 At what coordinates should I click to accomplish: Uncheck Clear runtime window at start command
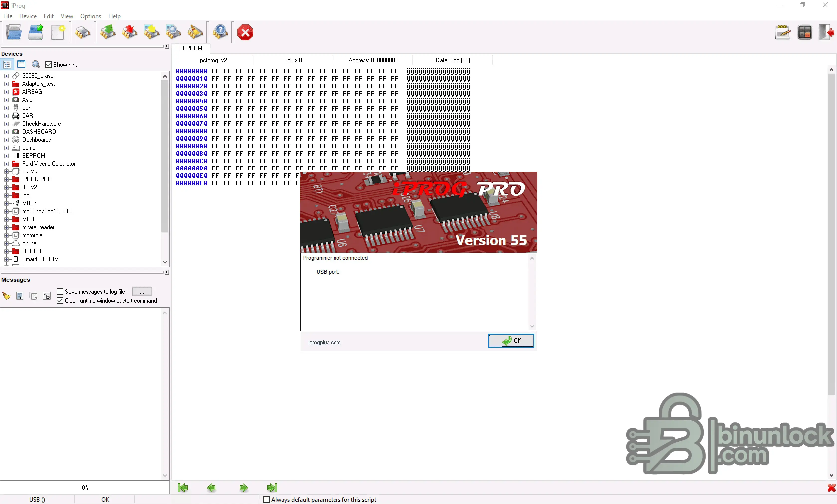(x=60, y=301)
